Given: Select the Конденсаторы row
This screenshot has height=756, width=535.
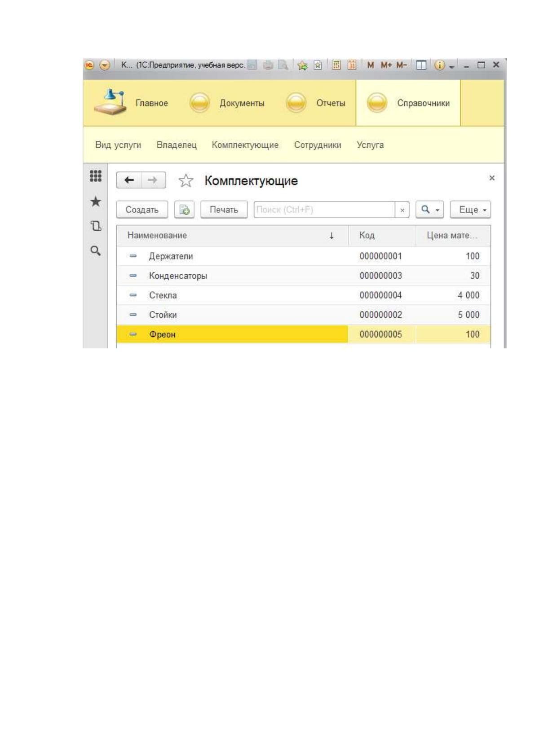Looking at the screenshot, I should [x=303, y=276].
